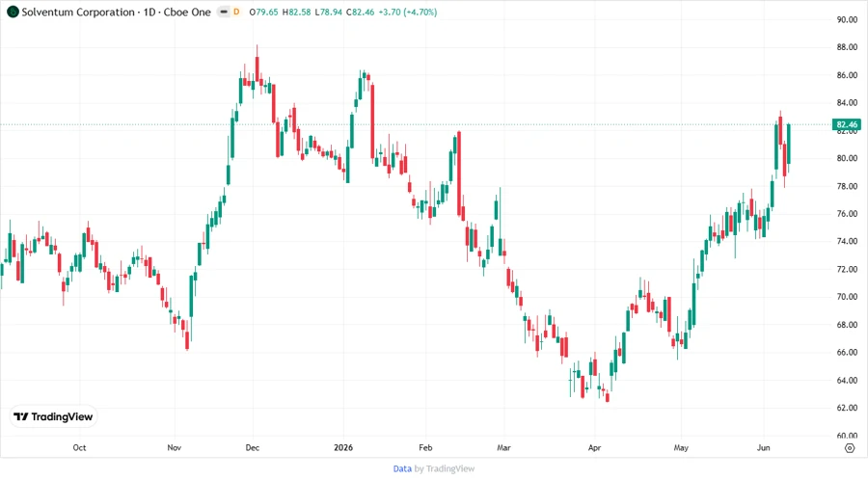Click the Oct label on time axis
Screen dimensions: 868x480
(x=79, y=447)
